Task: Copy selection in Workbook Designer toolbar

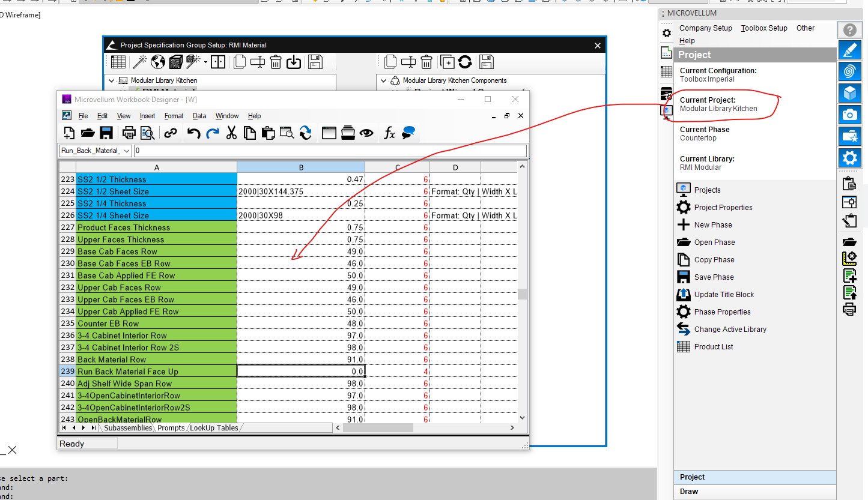Action: coord(250,133)
